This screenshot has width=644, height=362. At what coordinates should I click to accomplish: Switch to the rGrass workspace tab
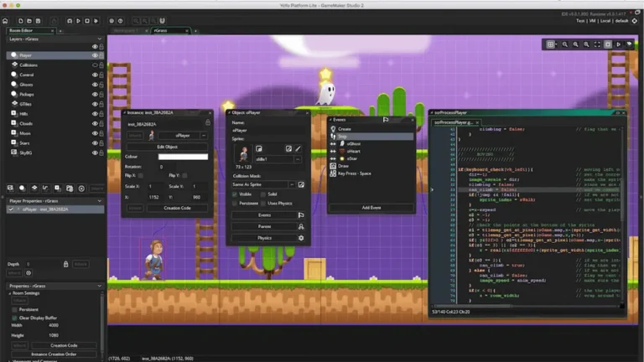coord(170,31)
